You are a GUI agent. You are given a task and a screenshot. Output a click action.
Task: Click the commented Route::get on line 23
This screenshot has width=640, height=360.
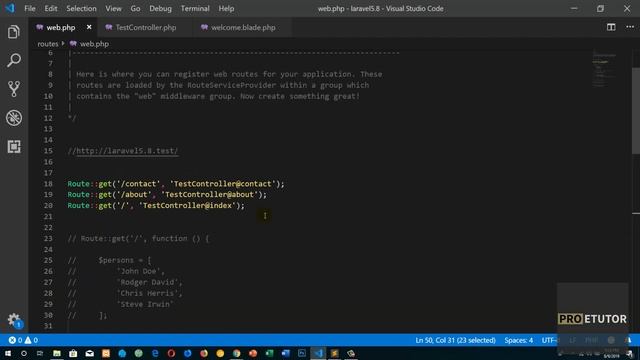pos(138,238)
